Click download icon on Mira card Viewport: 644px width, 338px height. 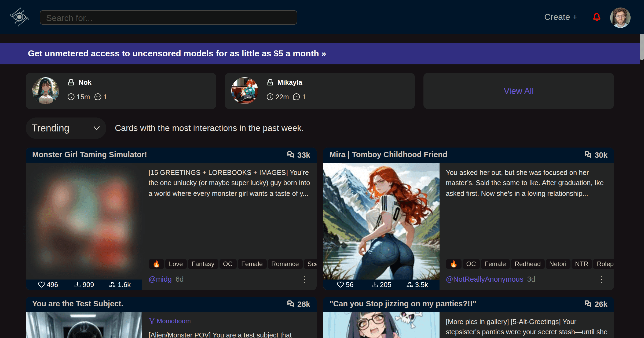[375, 285]
